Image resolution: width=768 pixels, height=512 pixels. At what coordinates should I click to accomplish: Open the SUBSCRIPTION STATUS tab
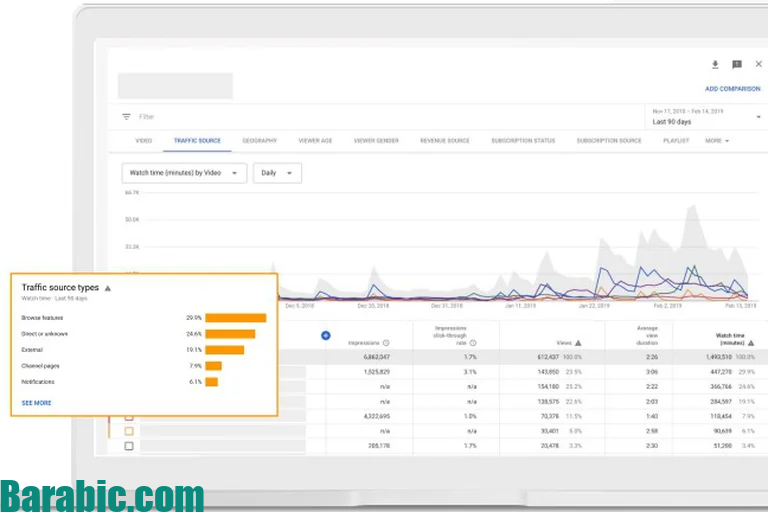click(523, 141)
